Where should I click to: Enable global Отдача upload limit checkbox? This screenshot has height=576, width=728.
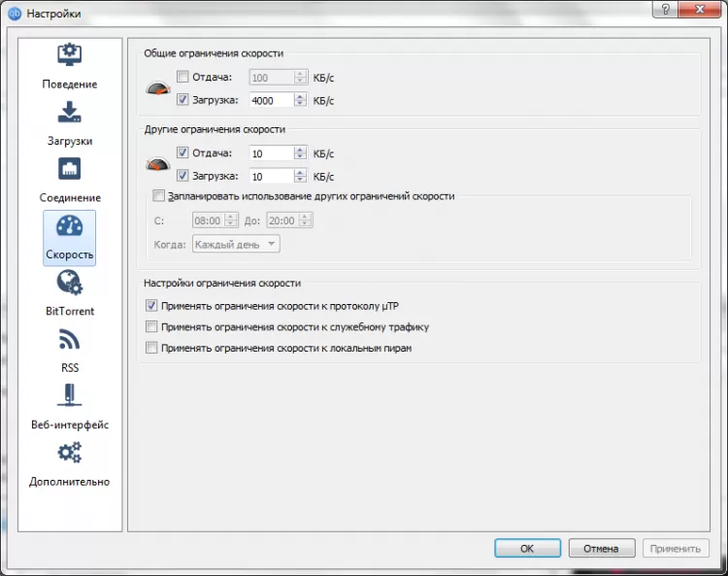point(182,77)
